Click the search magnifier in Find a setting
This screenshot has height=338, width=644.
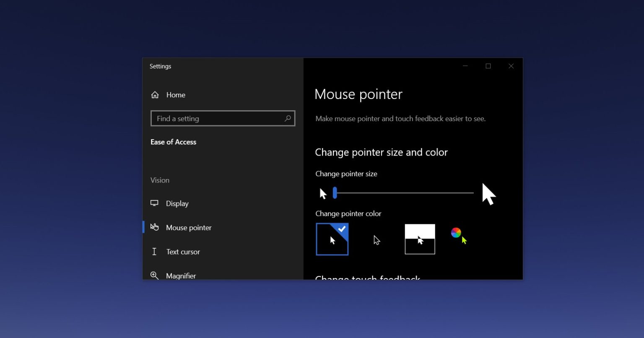point(288,118)
